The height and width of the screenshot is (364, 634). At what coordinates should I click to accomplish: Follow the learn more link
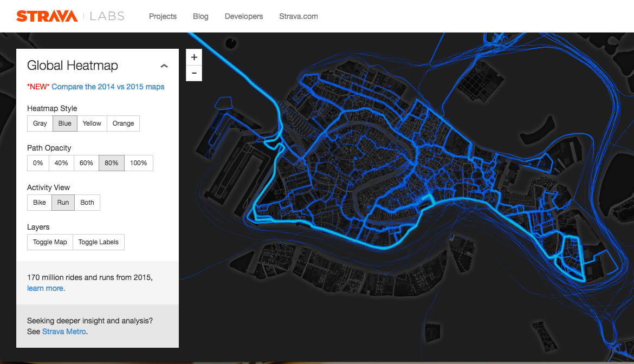[46, 288]
